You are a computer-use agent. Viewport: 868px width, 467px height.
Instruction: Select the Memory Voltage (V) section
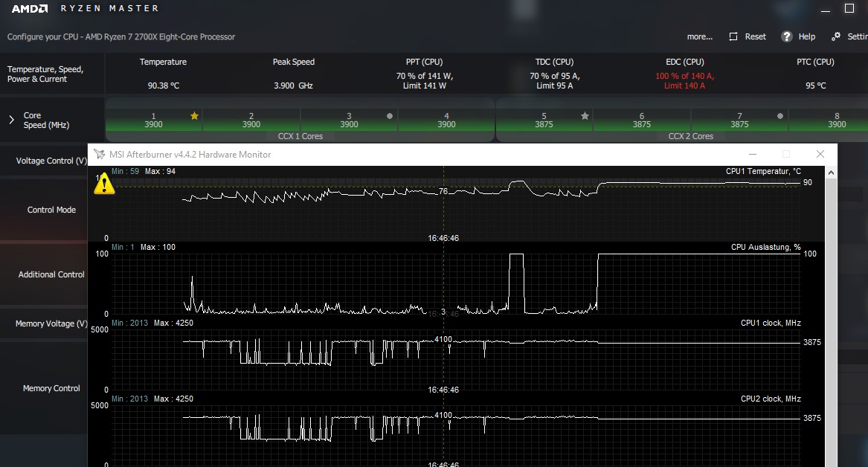[x=44, y=323]
